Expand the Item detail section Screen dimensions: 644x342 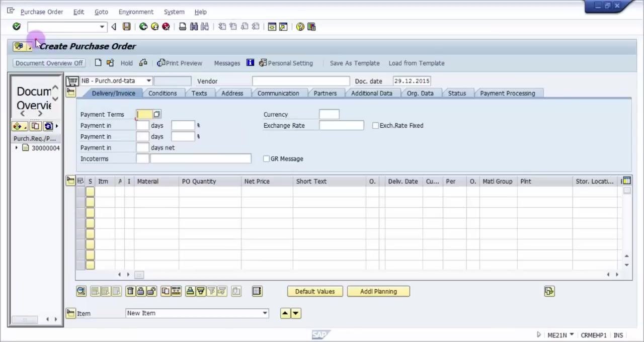[70, 313]
